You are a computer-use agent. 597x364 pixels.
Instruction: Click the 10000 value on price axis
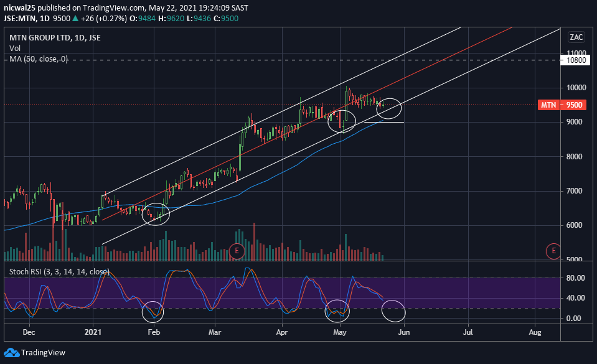[576, 88]
